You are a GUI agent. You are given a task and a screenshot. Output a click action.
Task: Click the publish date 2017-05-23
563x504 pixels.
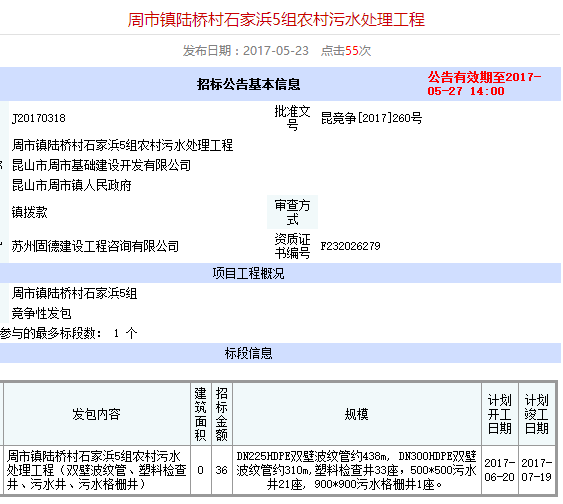pos(276,51)
